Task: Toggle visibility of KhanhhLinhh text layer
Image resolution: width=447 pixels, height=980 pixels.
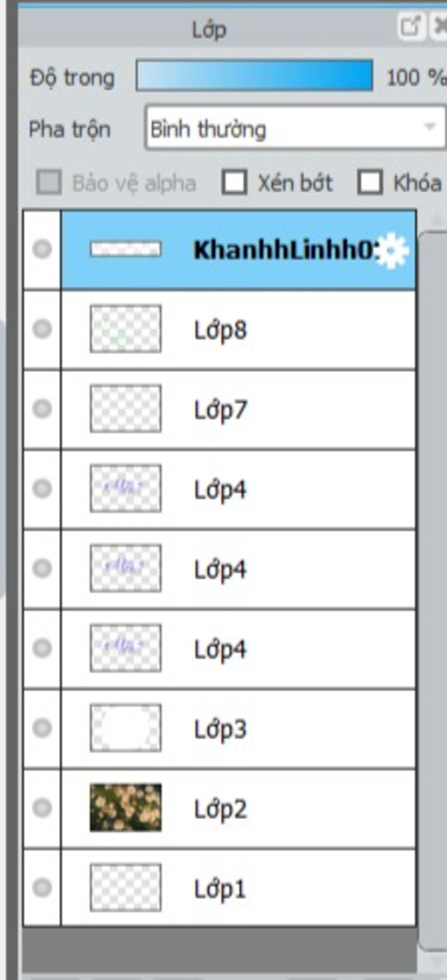Action: 42,249
